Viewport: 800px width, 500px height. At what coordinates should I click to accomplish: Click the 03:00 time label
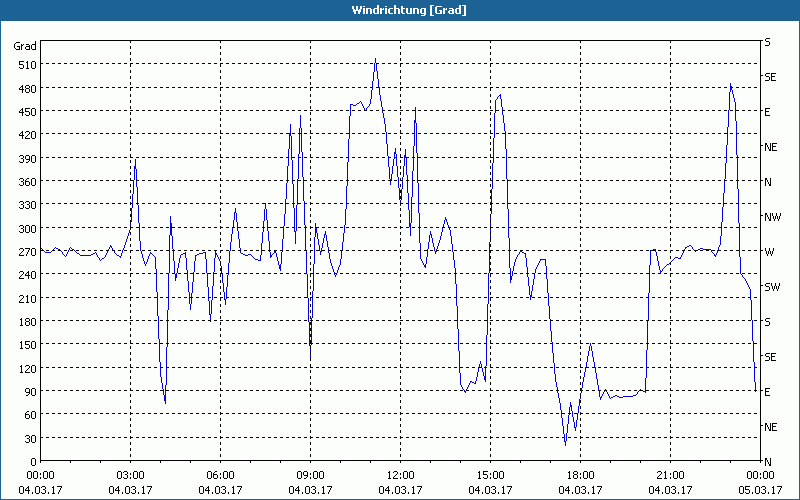click(130, 475)
